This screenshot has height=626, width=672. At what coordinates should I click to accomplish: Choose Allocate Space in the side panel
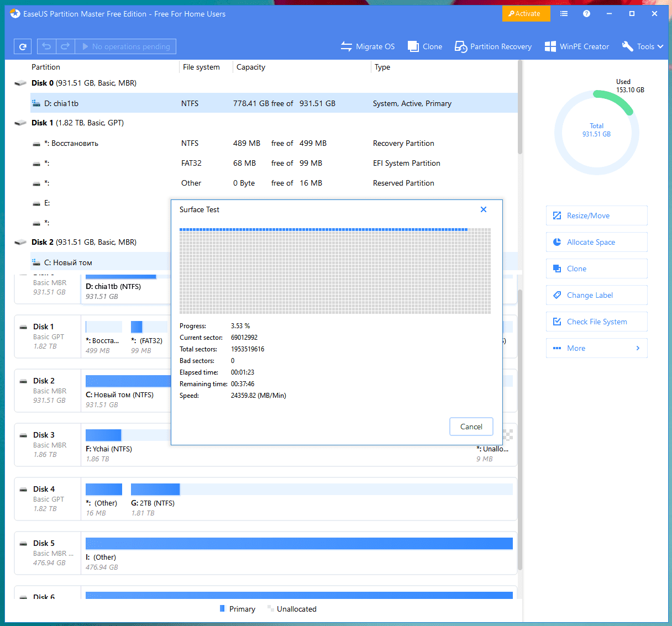click(x=596, y=242)
